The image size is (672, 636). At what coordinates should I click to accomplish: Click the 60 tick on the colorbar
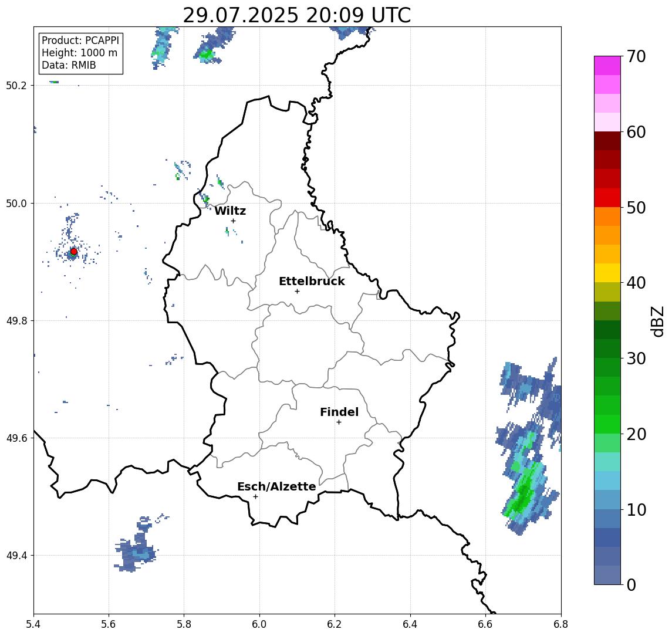pyautogui.click(x=636, y=132)
